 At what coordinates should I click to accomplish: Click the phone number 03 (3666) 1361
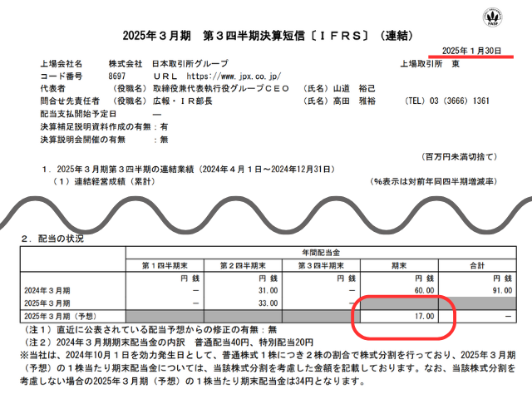[x=460, y=101]
